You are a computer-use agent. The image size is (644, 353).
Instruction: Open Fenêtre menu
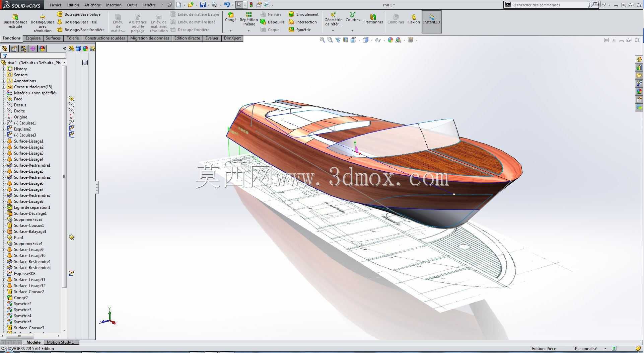[x=149, y=5]
